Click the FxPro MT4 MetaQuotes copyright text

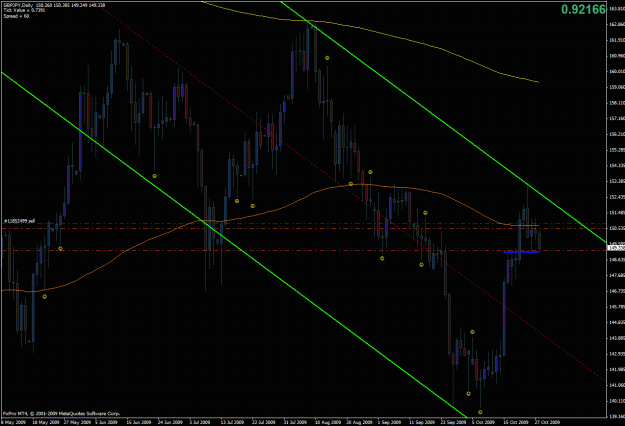(61, 414)
